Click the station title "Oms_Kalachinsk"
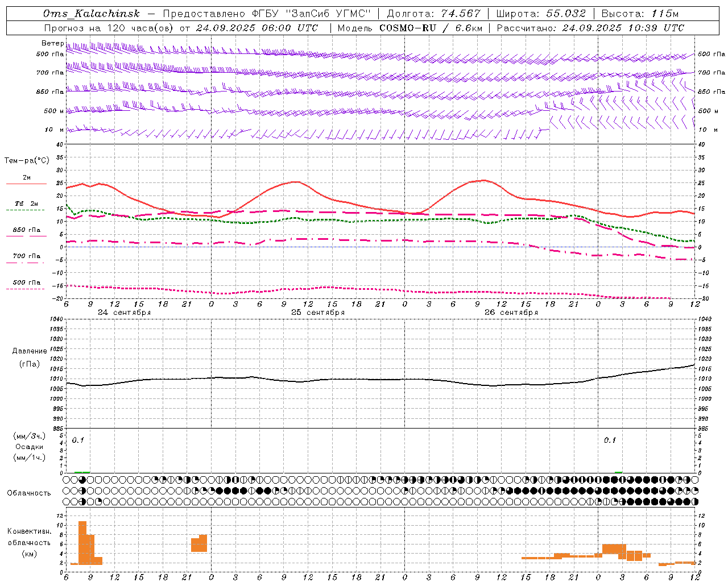This screenshot has width=728, height=582. [x=91, y=14]
